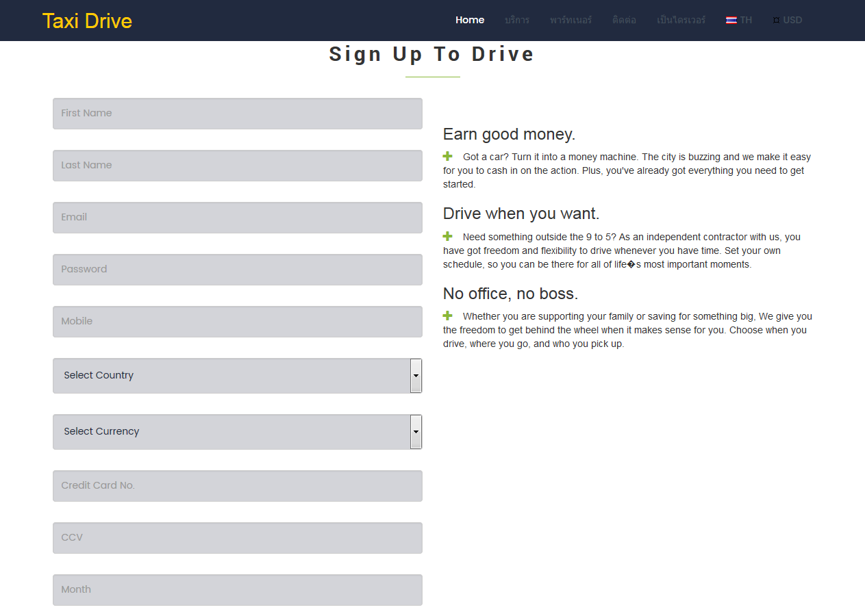
Task: Click the paragraph starting 'Got a car?'
Action: pyautogui.click(x=627, y=170)
